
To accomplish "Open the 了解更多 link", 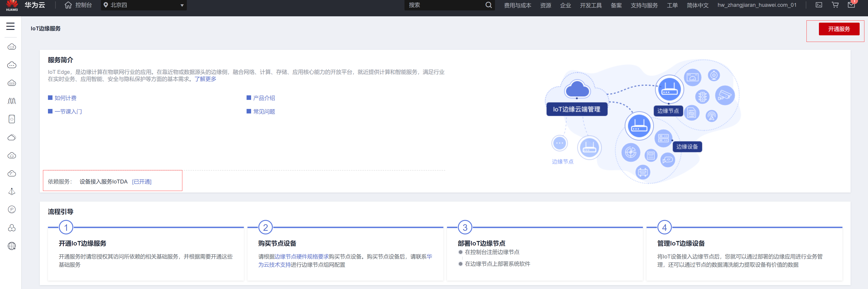I will 205,79.
